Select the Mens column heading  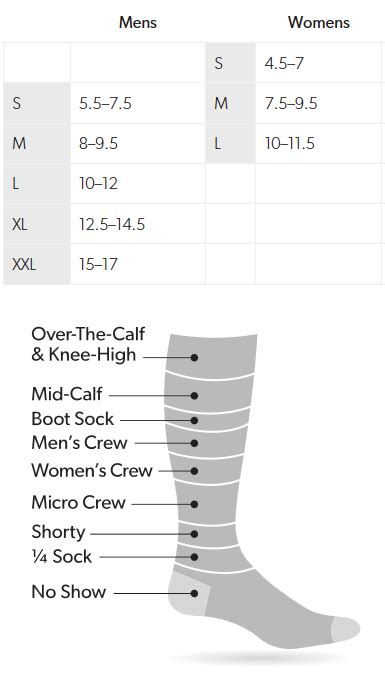(138, 22)
